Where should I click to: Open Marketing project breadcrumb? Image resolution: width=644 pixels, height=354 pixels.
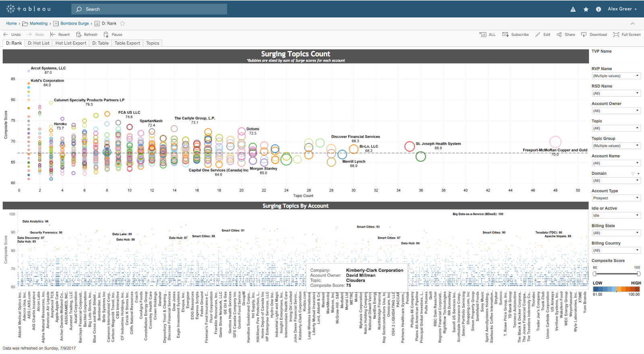tap(35, 23)
